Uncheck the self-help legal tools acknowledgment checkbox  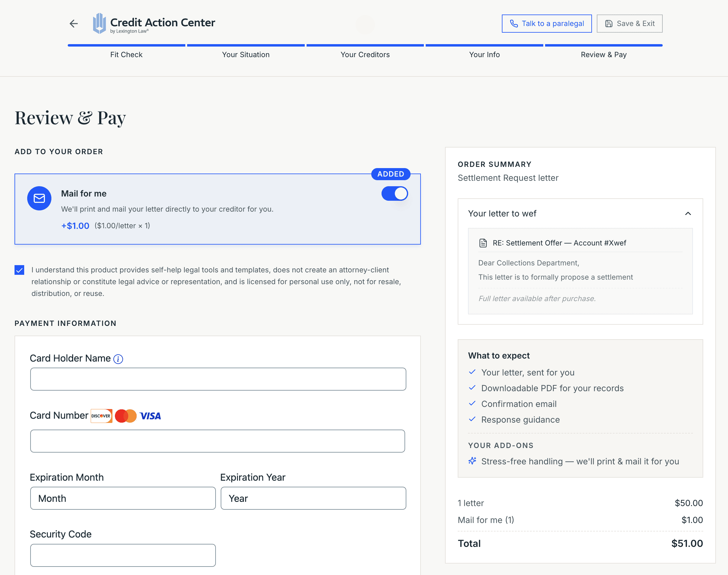(20, 270)
